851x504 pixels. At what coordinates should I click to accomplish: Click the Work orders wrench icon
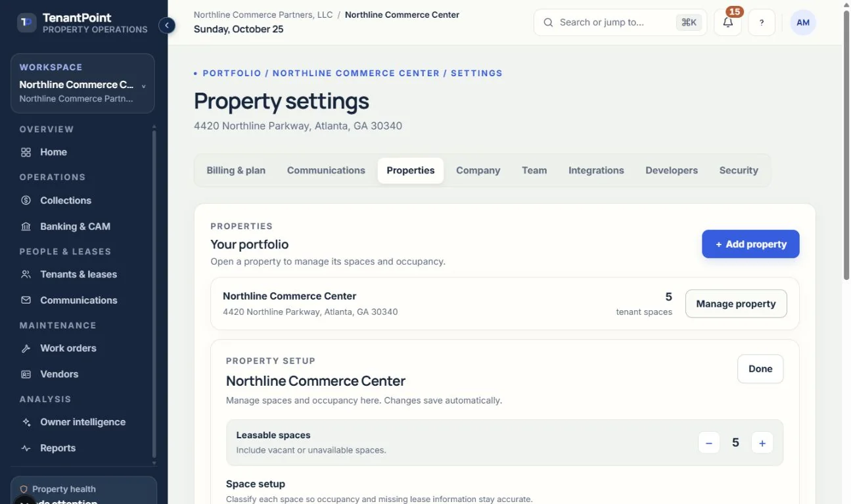point(26,348)
